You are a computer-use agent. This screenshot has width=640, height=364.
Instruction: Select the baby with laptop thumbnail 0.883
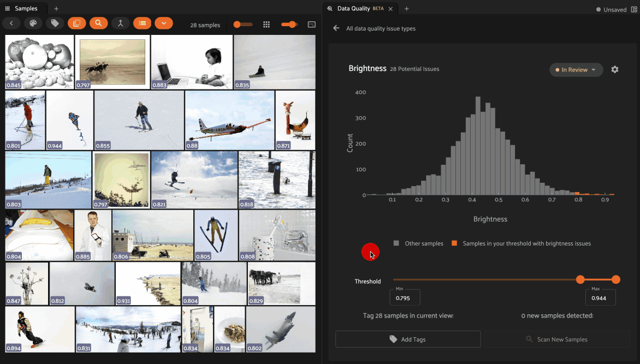click(192, 62)
